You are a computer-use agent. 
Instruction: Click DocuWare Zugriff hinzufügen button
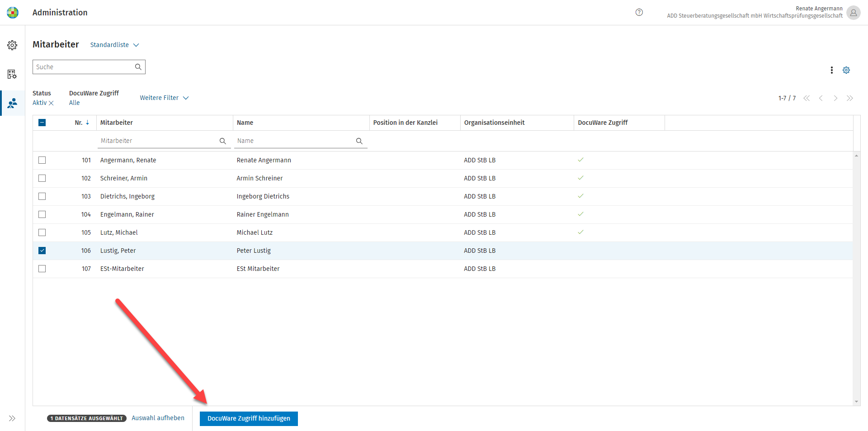(249, 418)
